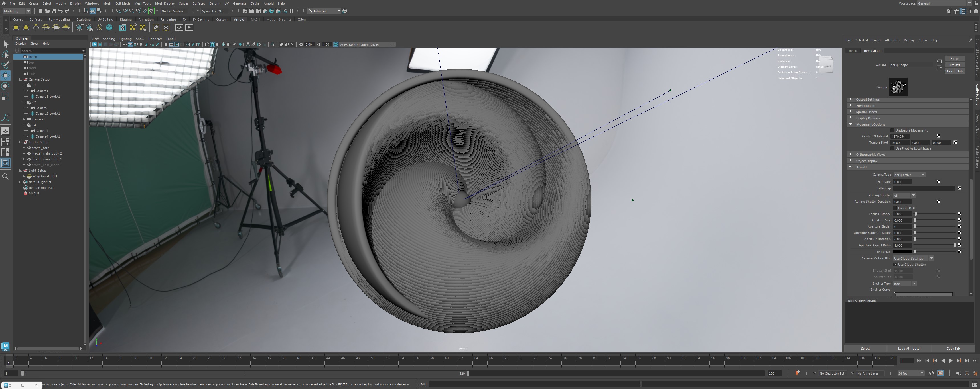This screenshot has height=389, width=980.
Task: Create an Arnold Area Light from shelf
Action: (16, 27)
